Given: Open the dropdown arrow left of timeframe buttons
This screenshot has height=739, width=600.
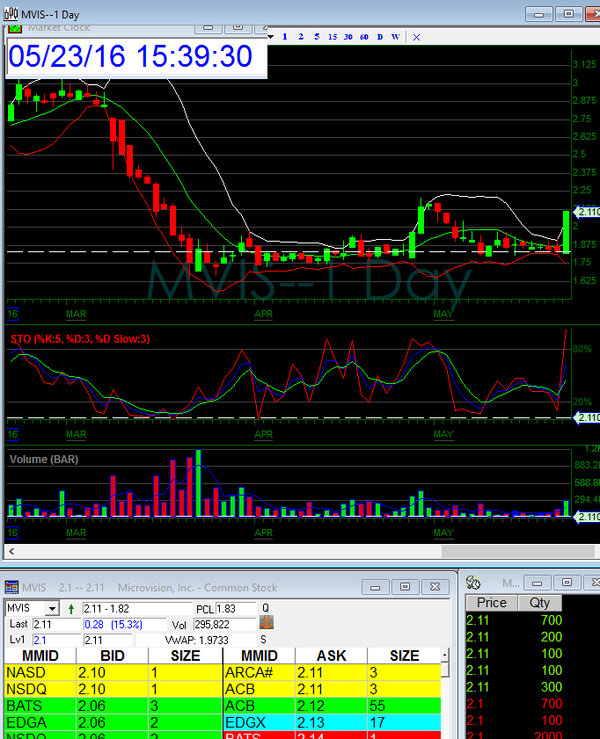Looking at the screenshot, I should pyautogui.click(x=271, y=37).
